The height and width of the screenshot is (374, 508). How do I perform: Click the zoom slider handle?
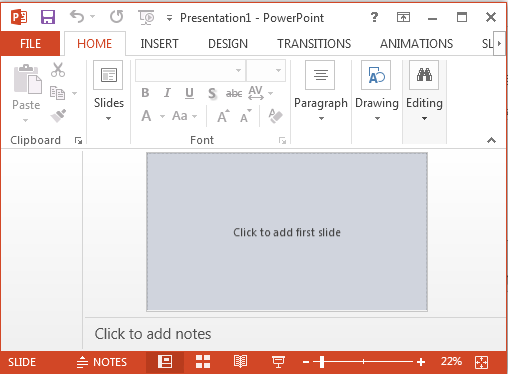pos(322,362)
